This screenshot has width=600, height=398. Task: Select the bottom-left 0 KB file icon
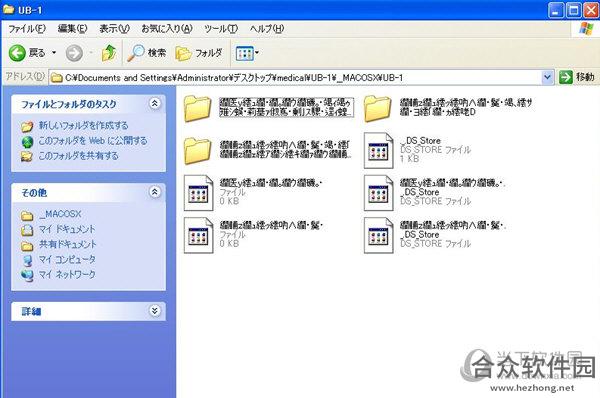coord(199,236)
